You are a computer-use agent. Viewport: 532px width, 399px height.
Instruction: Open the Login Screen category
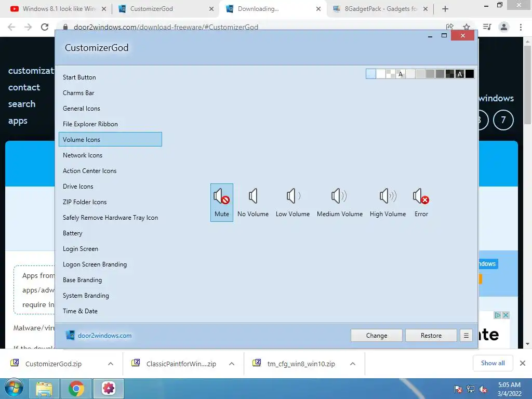coord(110,249)
